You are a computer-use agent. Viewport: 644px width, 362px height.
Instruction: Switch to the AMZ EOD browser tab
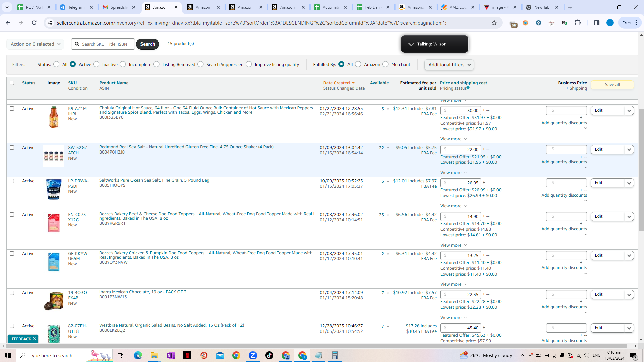[458, 7]
